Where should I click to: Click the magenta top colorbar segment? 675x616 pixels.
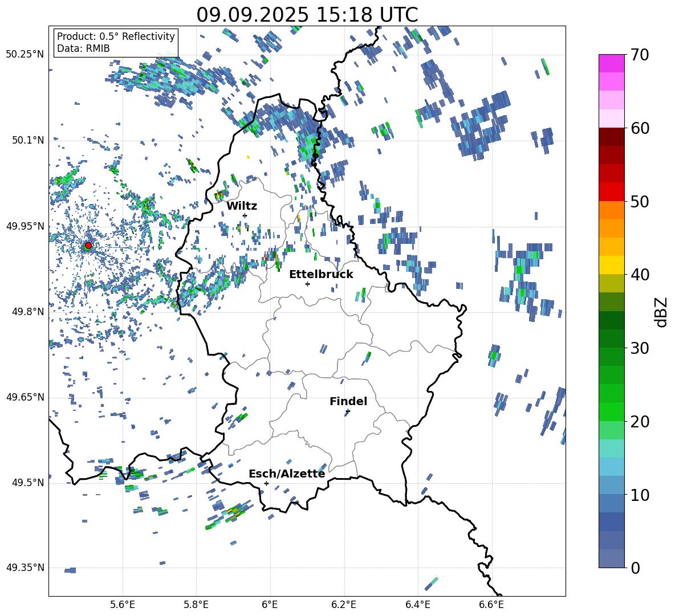pyautogui.click(x=612, y=64)
